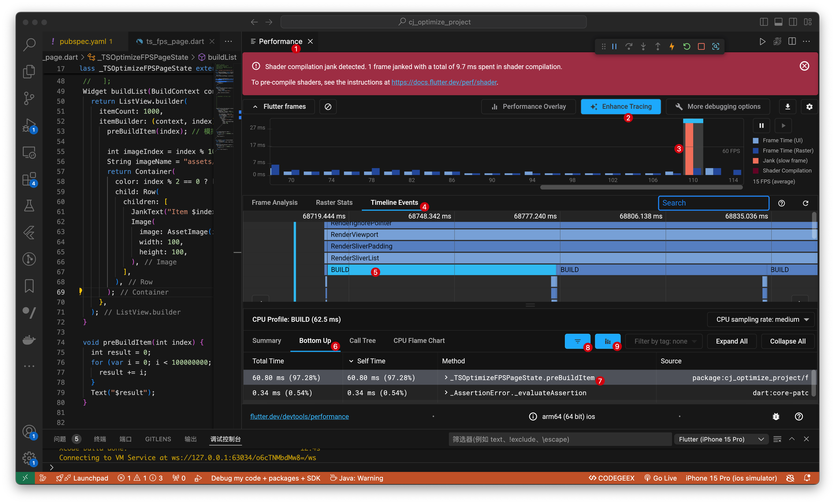Toggle CPU profile display options button

pos(608,341)
